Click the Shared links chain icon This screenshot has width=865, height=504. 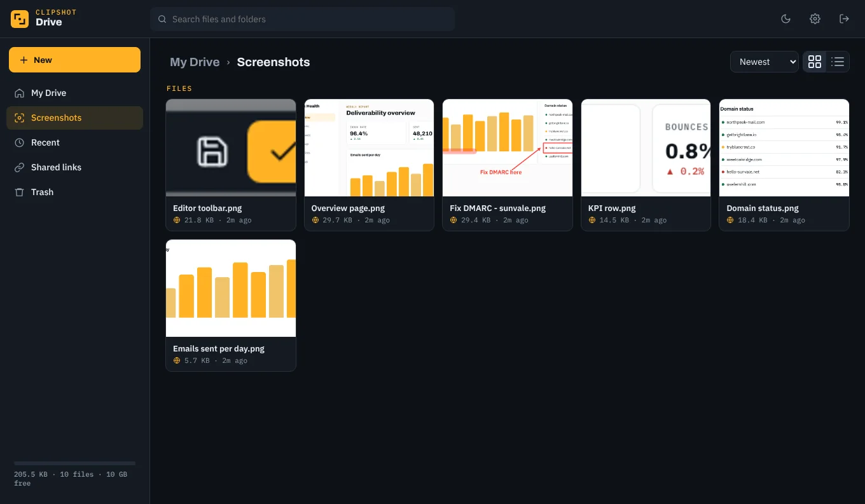(20, 167)
